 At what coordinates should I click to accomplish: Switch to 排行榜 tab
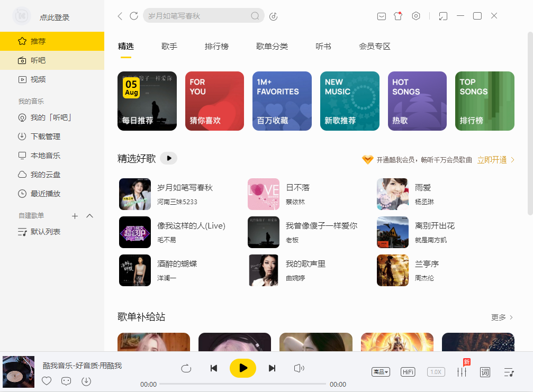click(x=216, y=46)
